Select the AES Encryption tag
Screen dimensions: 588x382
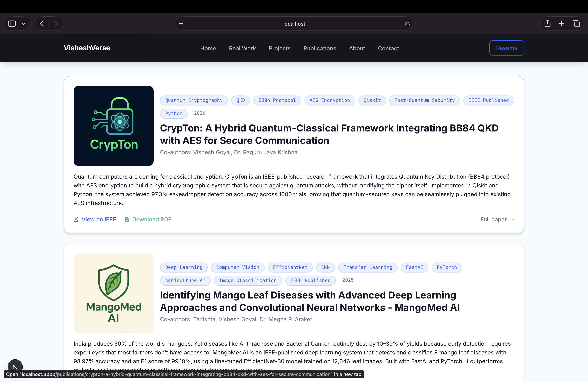[x=330, y=100]
